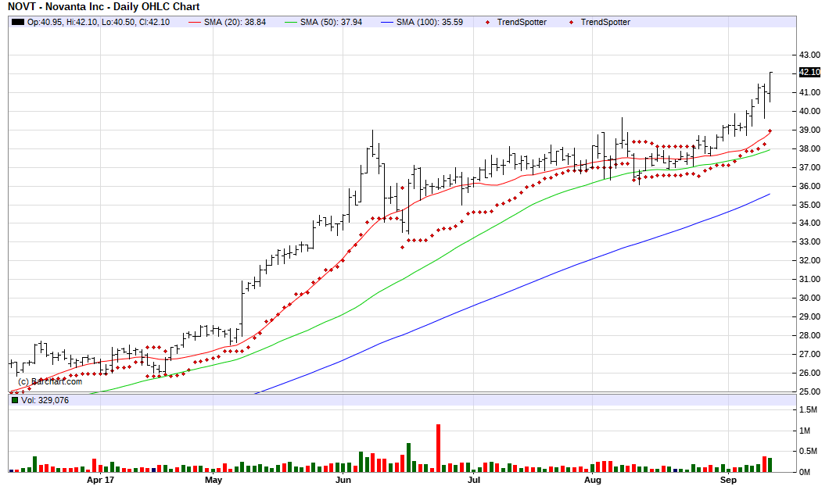This screenshot has width=829, height=504.
Task: Click the blue SMA (100) legend line
Action: (x=388, y=22)
